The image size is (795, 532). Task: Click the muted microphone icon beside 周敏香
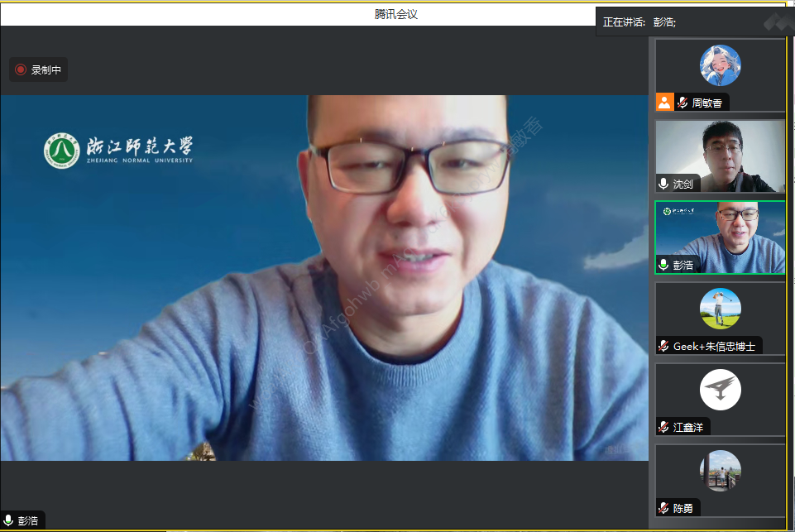[x=682, y=103]
